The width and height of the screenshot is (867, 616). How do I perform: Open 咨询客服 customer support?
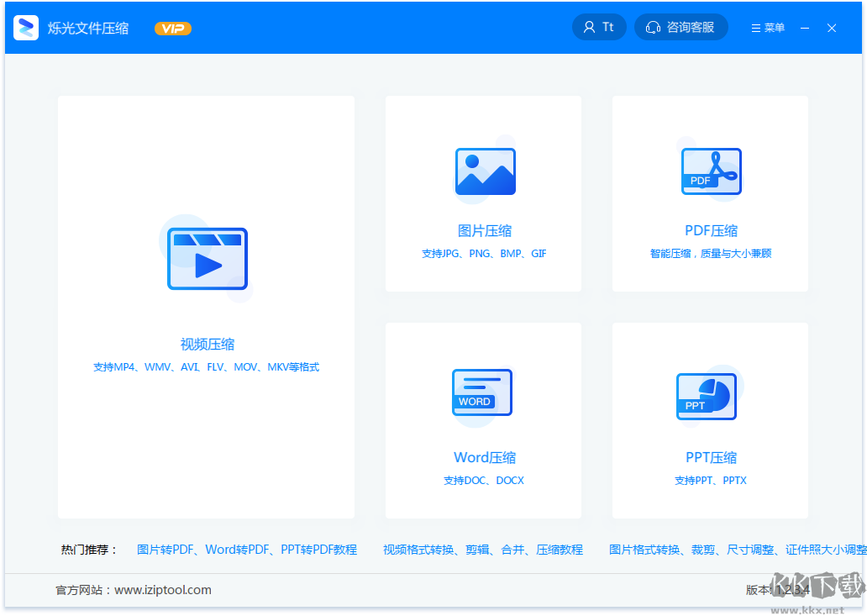(x=690, y=28)
